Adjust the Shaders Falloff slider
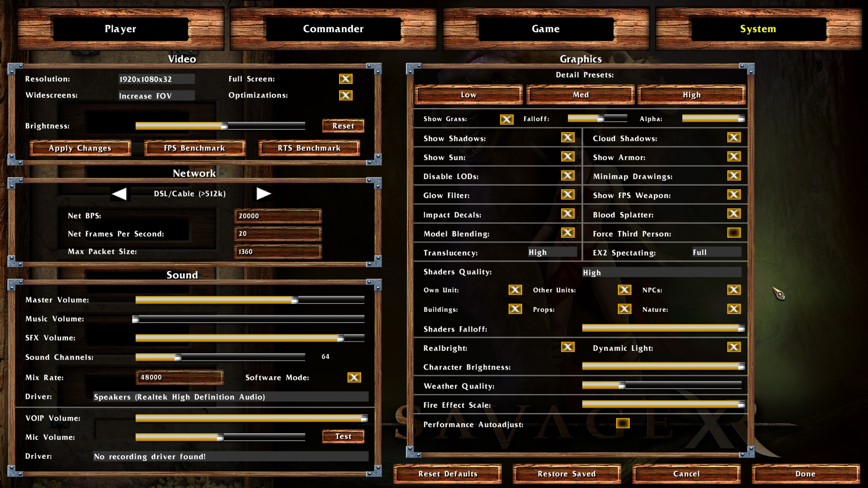This screenshot has width=868, height=488. [x=663, y=328]
